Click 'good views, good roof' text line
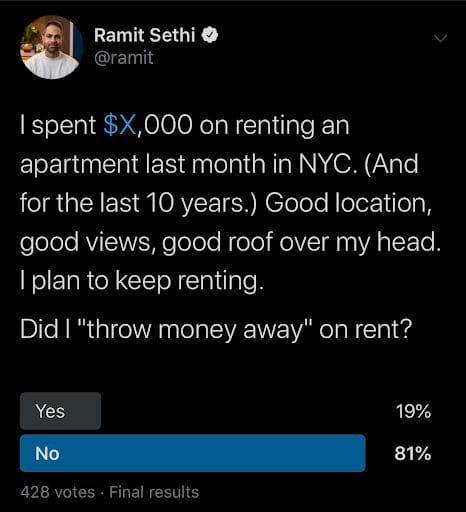Viewport: 466px width, 512px height. point(147,242)
